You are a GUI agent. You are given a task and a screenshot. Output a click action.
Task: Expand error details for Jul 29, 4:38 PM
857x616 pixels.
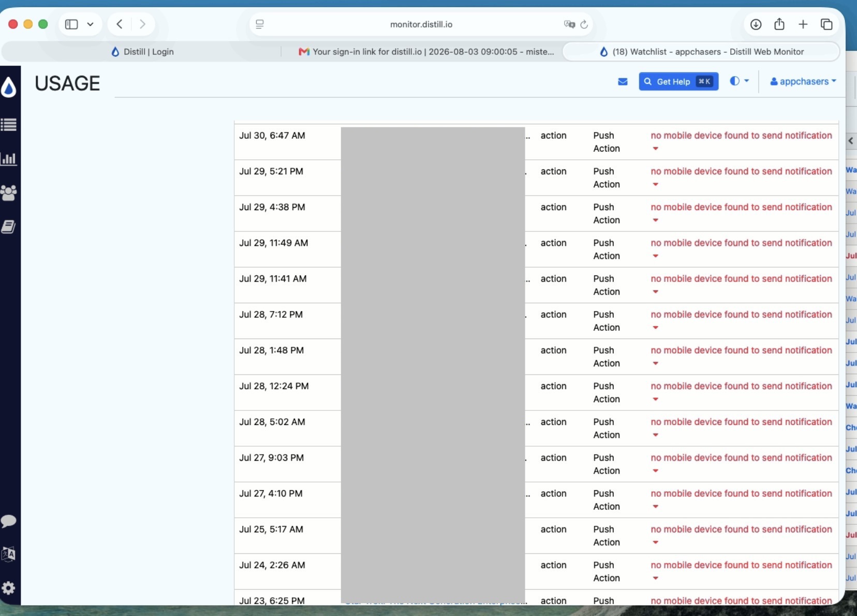pyautogui.click(x=656, y=220)
